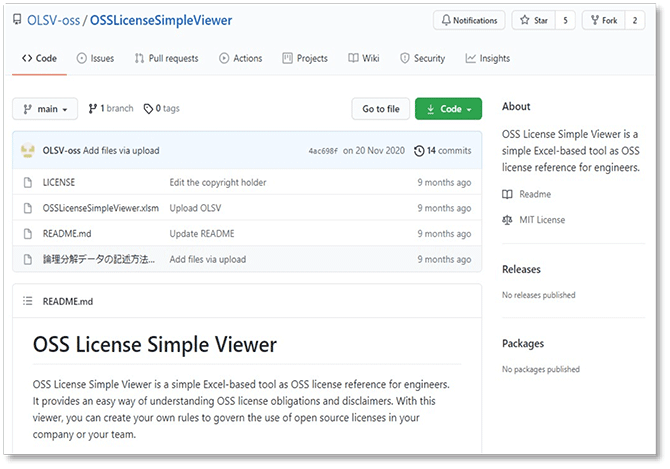The height and width of the screenshot is (469, 670).
Task: Switch to the Issues tab
Action: (x=95, y=59)
